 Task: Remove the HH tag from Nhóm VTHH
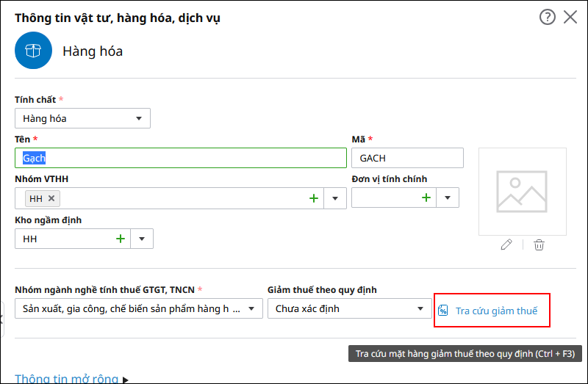point(51,198)
